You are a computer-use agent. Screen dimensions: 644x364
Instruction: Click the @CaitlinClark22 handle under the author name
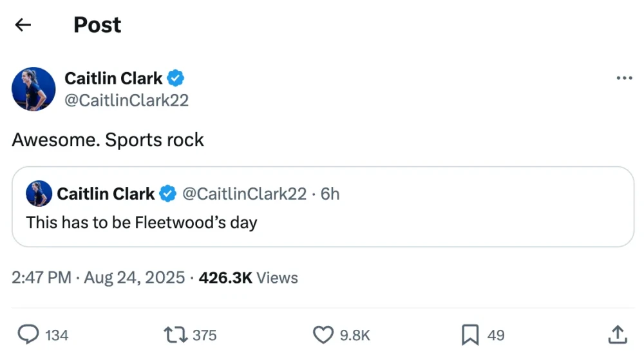click(126, 101)
